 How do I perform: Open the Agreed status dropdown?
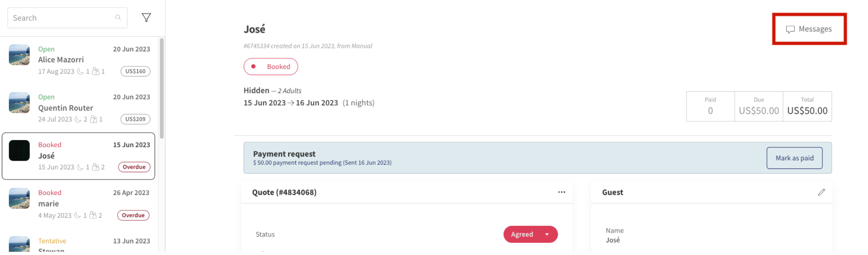[530, 234]
